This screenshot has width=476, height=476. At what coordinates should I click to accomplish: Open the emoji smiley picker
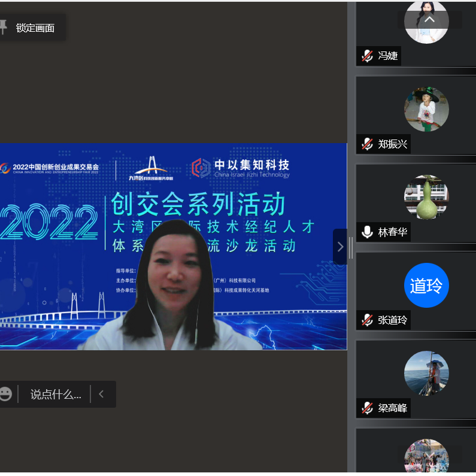(x=6, y=394)
